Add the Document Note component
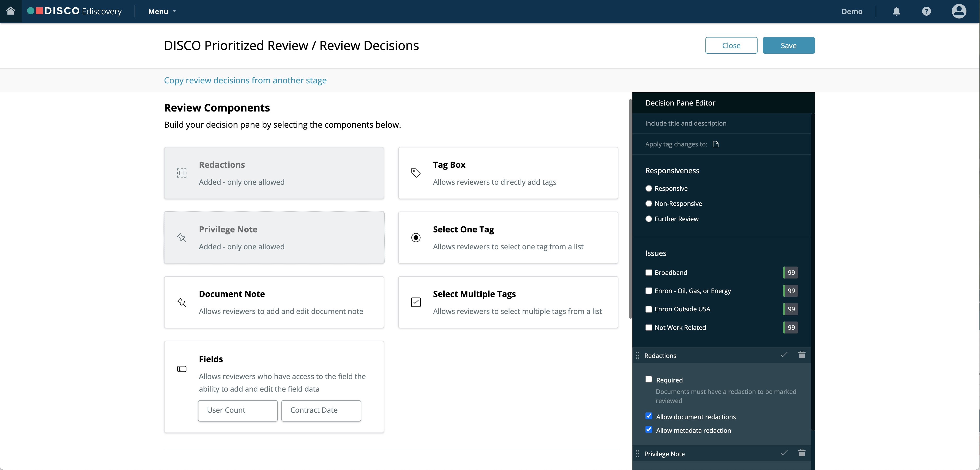 [x=274, y=302]
